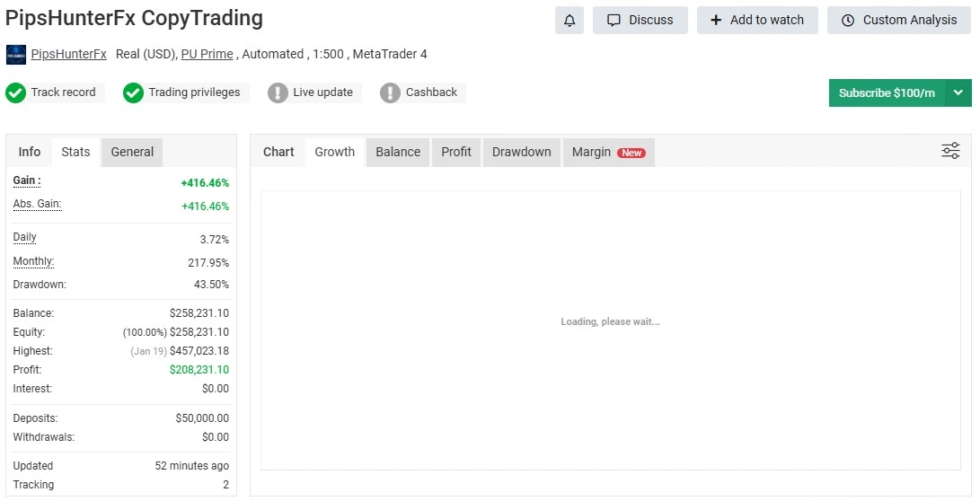
Task: Select the Stats tab
Action: [x=75, y=152]
